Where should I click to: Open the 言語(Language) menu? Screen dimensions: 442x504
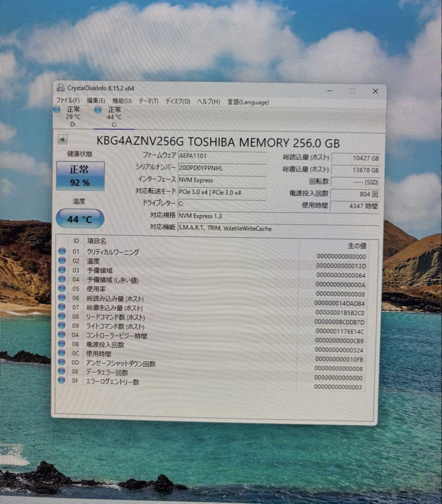tap(248, 102)
